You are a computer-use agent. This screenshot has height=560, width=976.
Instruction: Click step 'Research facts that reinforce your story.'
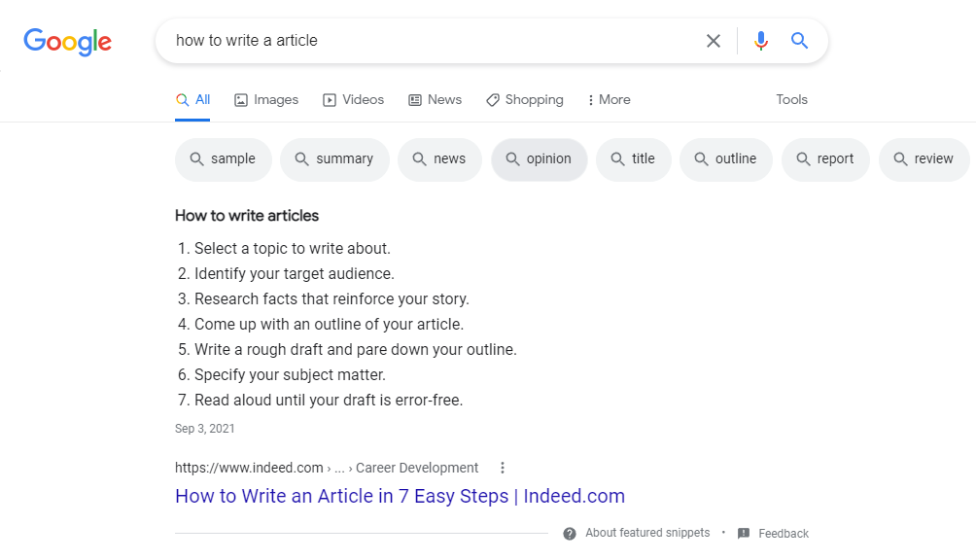331,299
